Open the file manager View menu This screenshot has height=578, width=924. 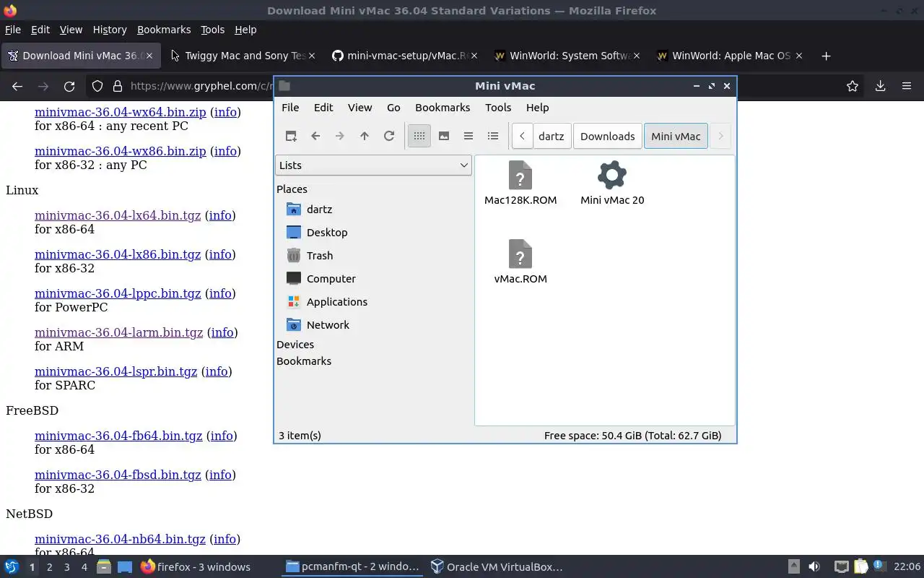(359, 107)
